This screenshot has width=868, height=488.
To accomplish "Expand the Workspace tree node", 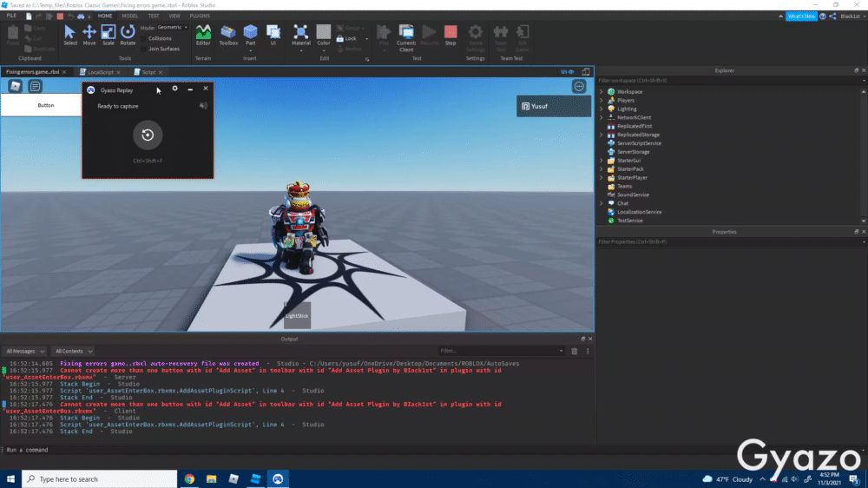I will (602, 92).
